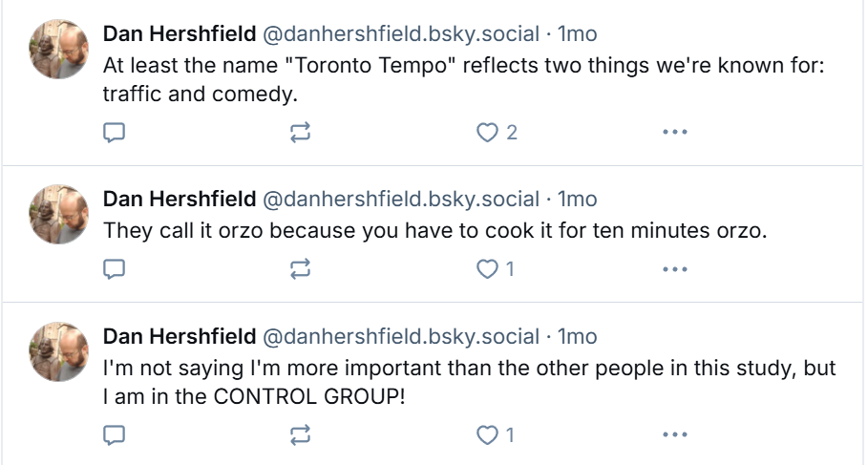Repost the CONTROL GROUP post

pos(300,435)
